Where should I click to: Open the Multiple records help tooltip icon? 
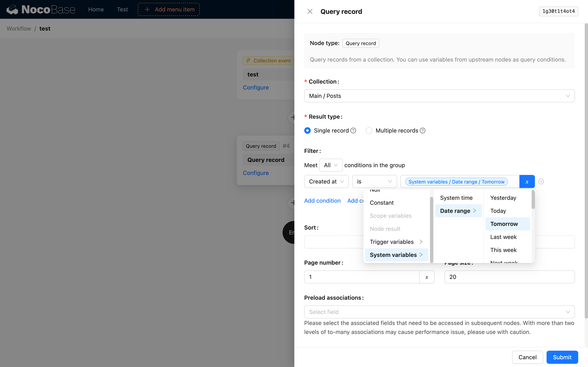(x=423, y=130)
